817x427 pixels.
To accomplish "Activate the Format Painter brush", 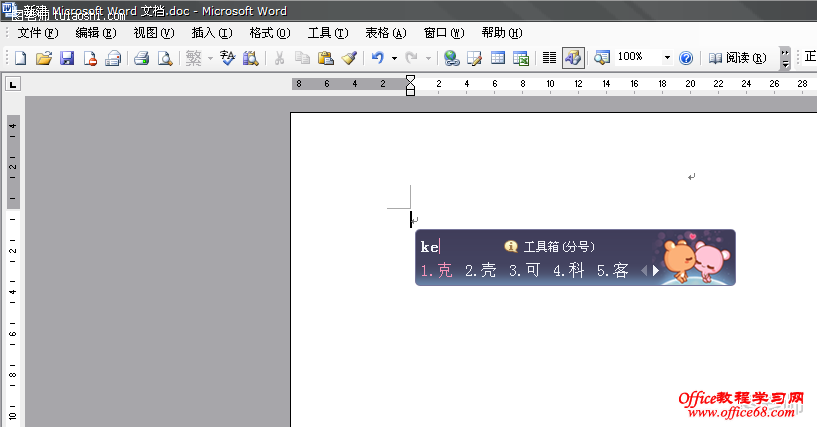I will coord(349,58).
